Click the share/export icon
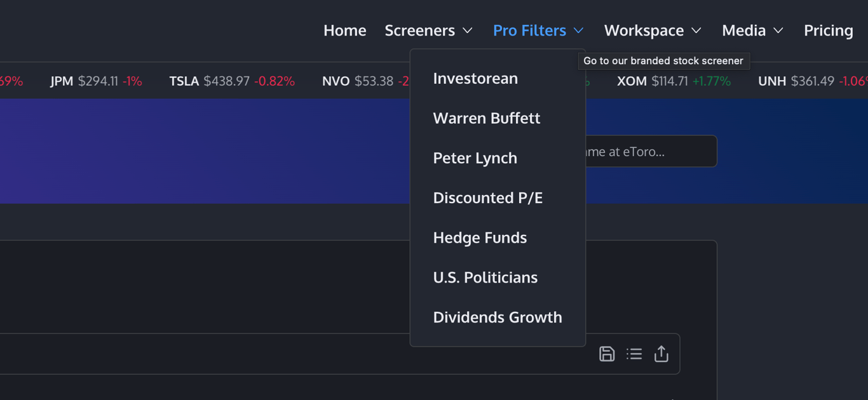 tap(661, 354)
